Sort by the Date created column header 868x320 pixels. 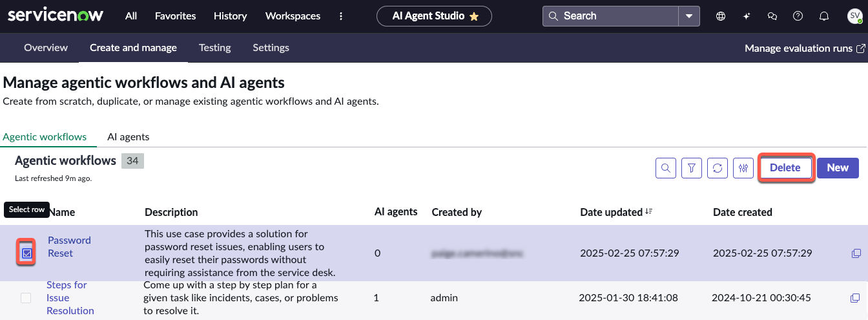pos(742,212)
